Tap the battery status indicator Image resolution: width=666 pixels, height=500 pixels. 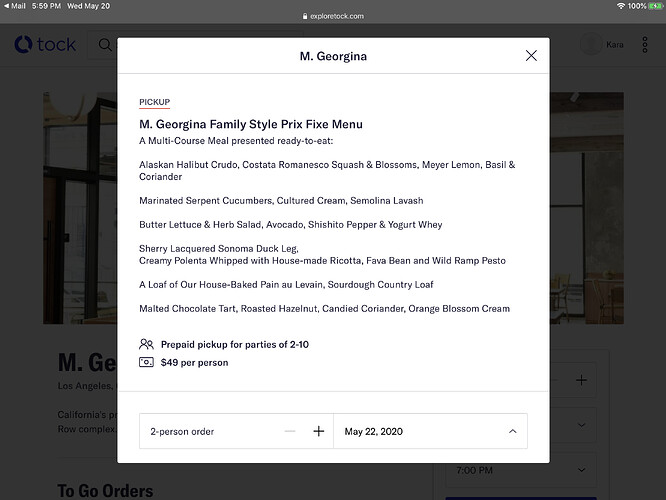coord(655,6)
